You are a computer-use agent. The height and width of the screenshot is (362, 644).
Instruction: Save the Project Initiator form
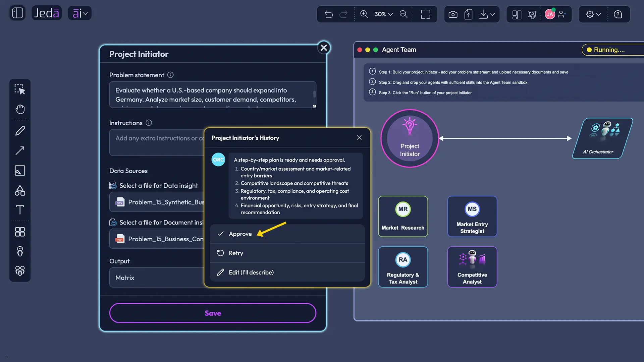[x=213, y=313]
